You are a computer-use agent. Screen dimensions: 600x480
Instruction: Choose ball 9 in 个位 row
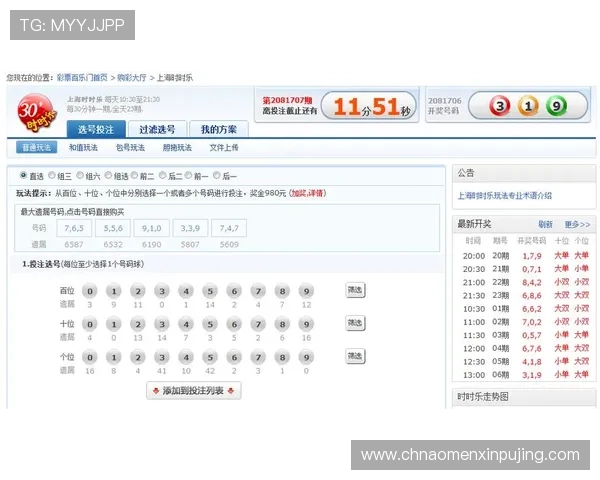click(307, 358)
